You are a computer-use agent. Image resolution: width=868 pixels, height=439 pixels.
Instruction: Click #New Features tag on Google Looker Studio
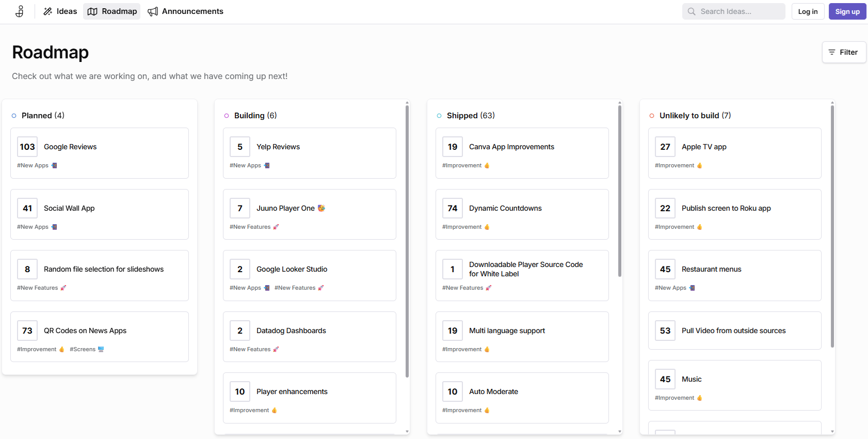click(x=299, y=288)
